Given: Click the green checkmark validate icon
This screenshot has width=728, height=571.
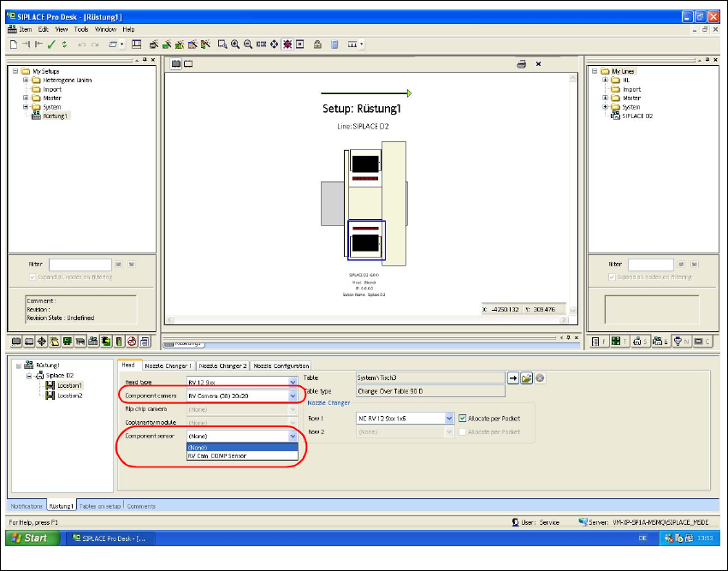Looking at the screenshot, I should (51, 44).
